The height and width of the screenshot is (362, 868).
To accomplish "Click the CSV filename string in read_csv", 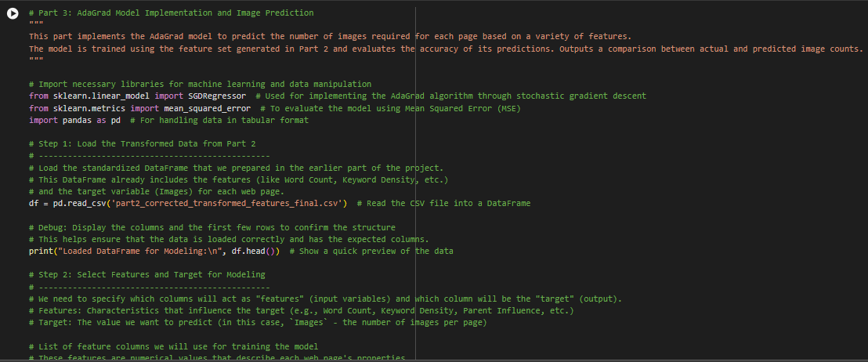I will (x=227, y=204).
